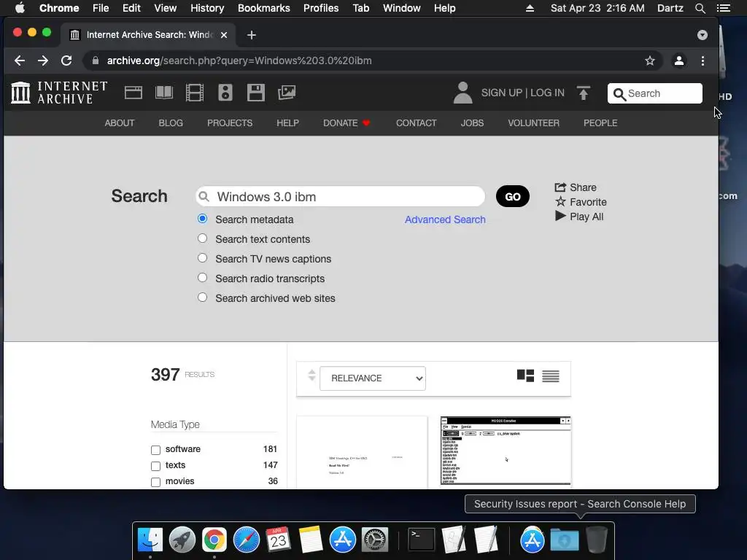Switch to list view layout
Image resolution: width=747 pixels, height=560 pixels.
pos(551,376)
